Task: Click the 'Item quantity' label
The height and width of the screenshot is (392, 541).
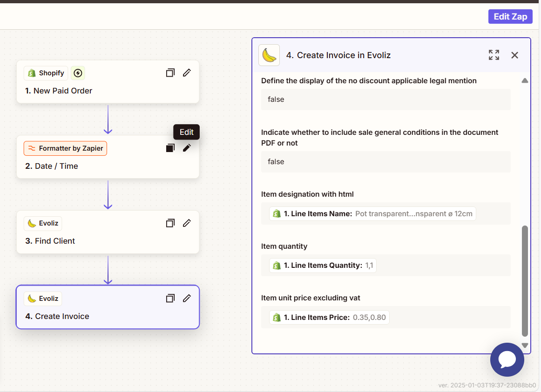Action: [284, 246]
